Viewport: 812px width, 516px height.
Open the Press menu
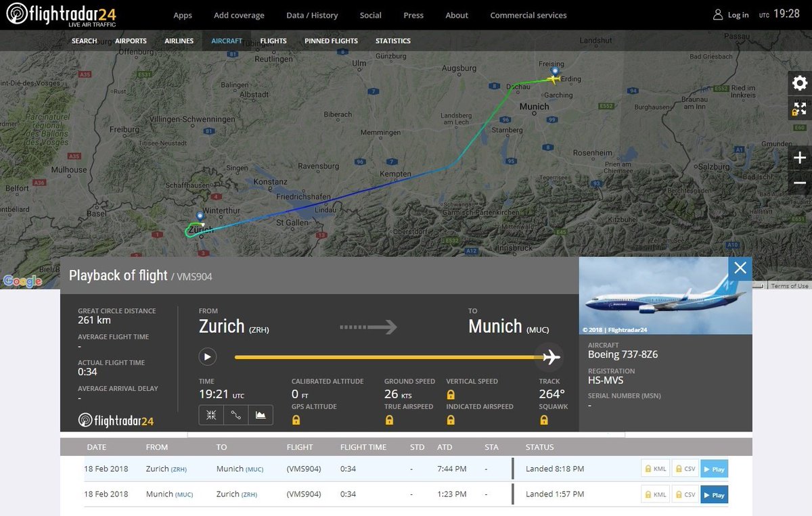point(413,15)
